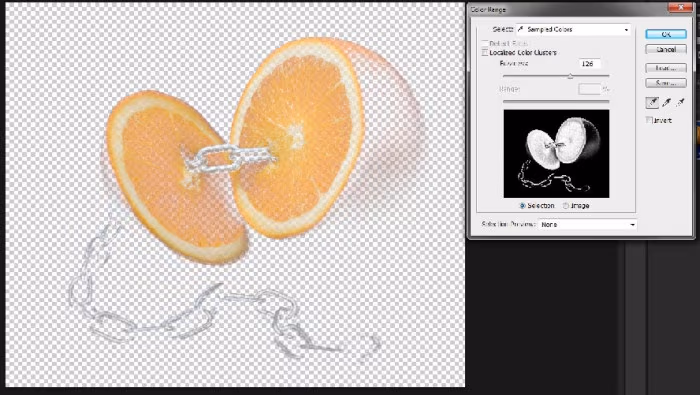Click Cancel in Color Range dialog
700x395 pixels.
tap(666, 50)
